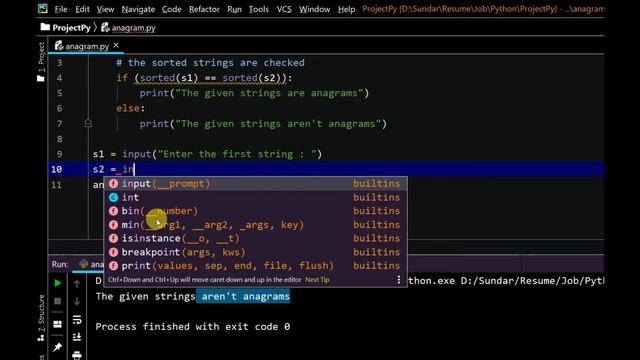This screenshot has height=360, width=640.
Task: Click line number 4 in gutter
Action: [x=60, y=78]
